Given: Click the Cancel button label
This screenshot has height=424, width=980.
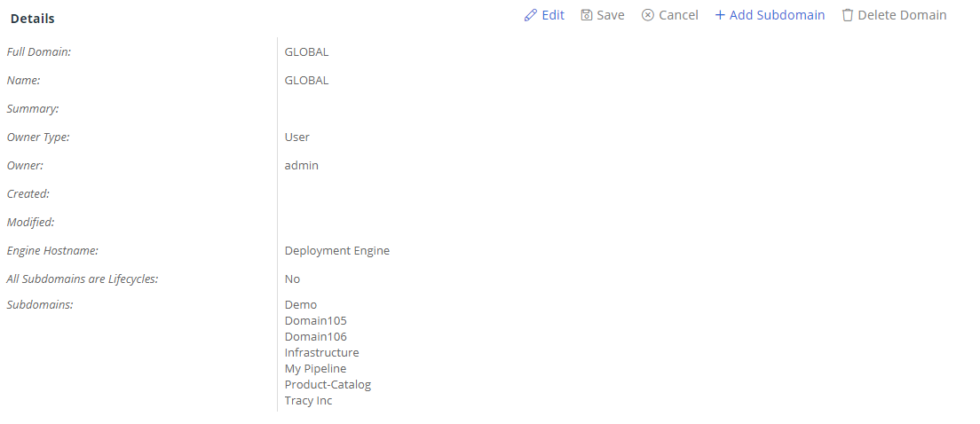Looking at the screenshot, I should point(679,15).
